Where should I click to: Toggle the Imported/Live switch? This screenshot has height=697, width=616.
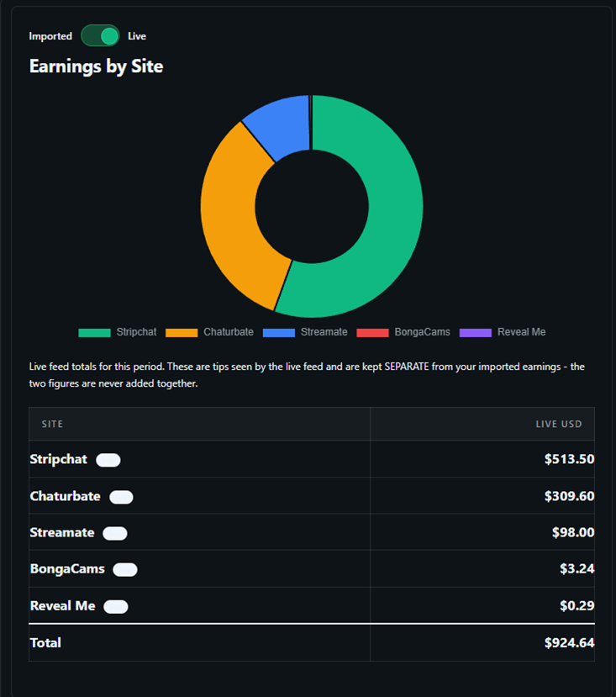(x=100, y=36)
